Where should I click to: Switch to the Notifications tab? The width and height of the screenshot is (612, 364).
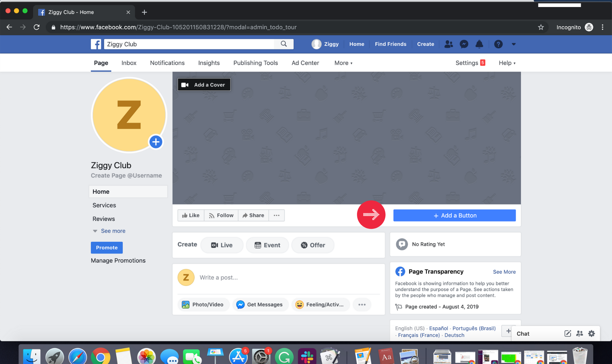tap(167, 63)
